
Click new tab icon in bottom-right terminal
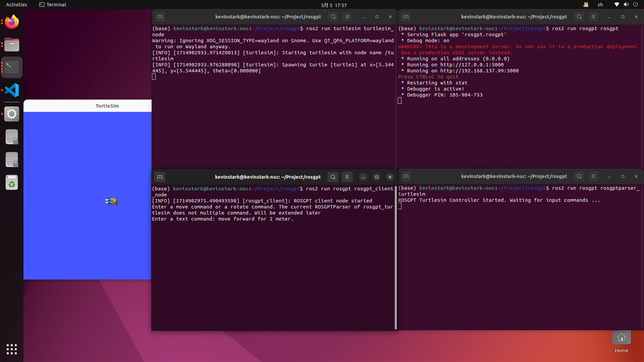[406, 176]
